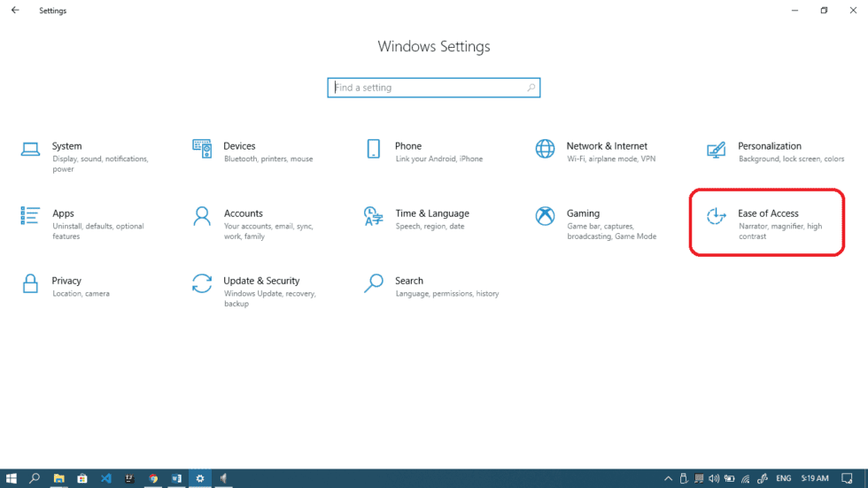Viewport: 868px width, 488px height.
Task: Open the volume control in system tray
Action: (x=714, y=478)
